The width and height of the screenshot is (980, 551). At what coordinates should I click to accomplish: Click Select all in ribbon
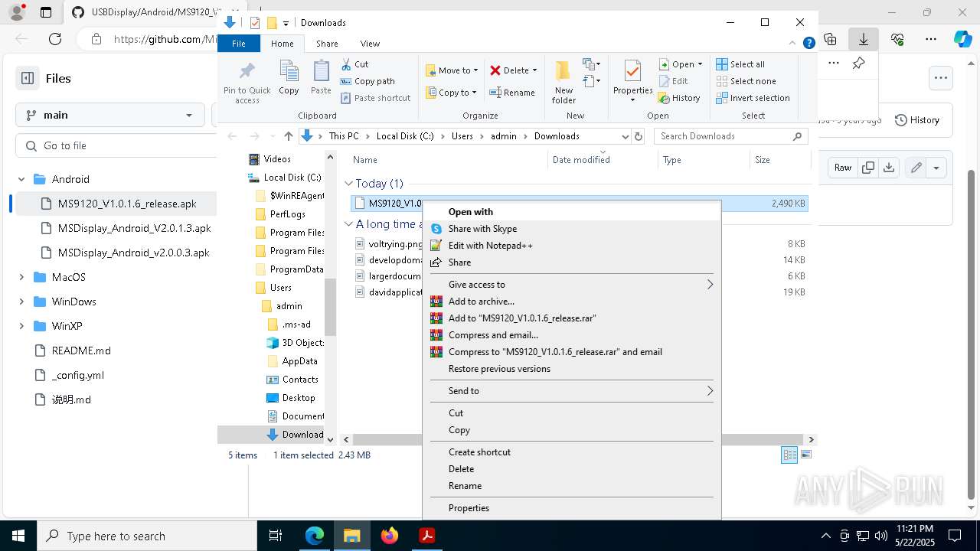(x=740, y=64)
